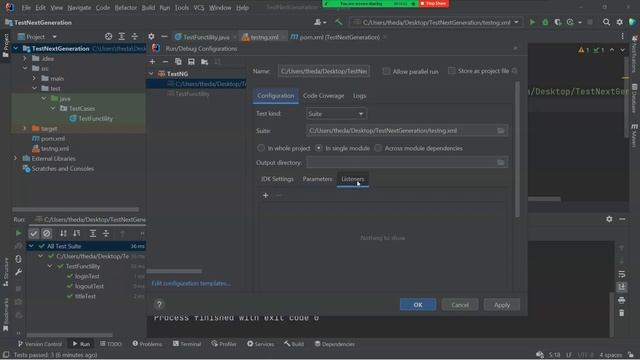
Task: Enable Store as project file checkbox
Action: (451, 71)
